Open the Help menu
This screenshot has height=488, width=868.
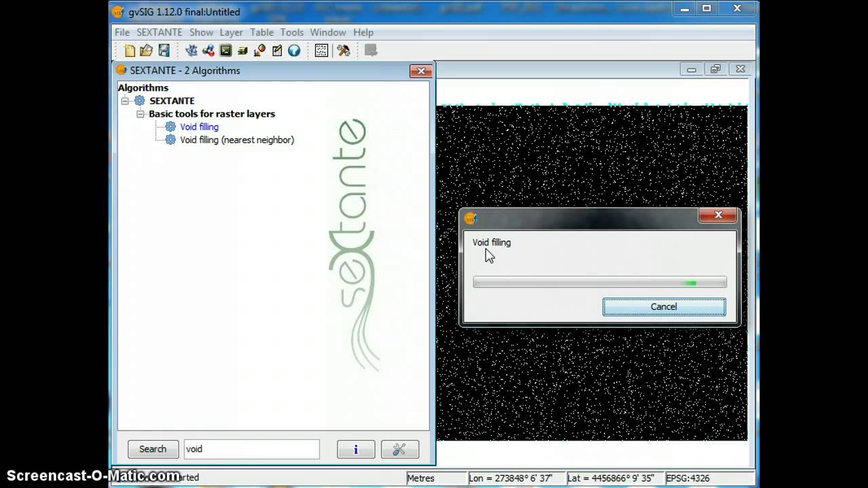point(363,32)
